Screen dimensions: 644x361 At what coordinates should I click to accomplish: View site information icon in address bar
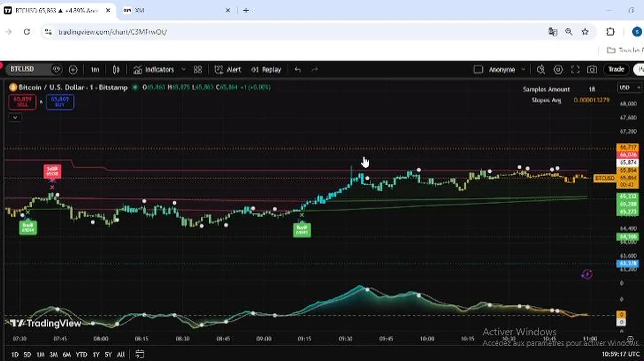coord(48,32)
